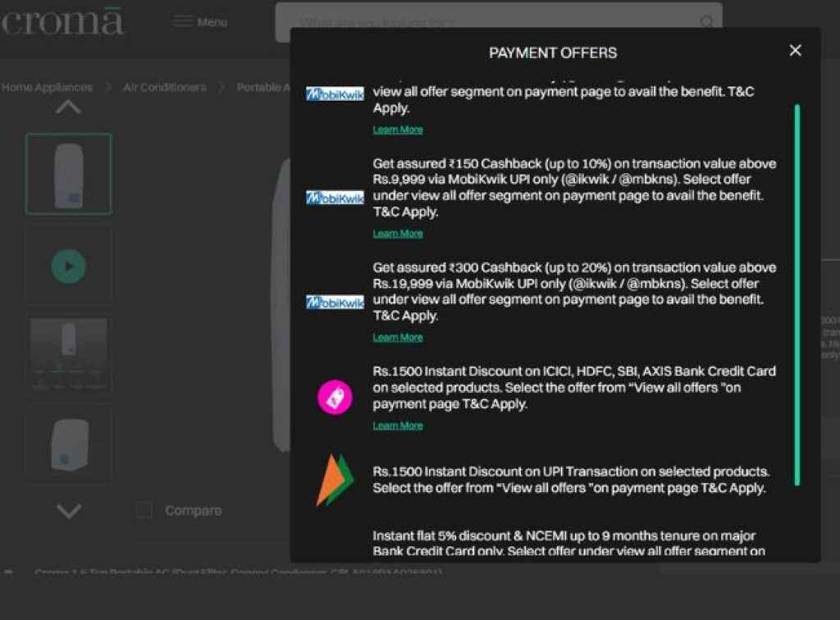The height and width of the screenshot is (620, 840).
Task: Open Learn More for bank credit card discount
Action: click(x=398, y=426)
